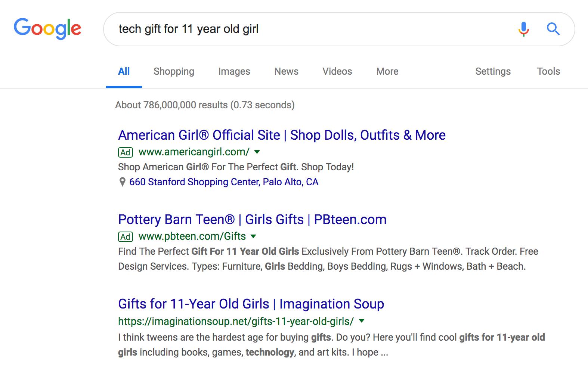This screenshot has height=372, width=588.
Task: Open the dropdown arrow beside the imaginationsoup.net URL
Action: (x=361, y=321)
